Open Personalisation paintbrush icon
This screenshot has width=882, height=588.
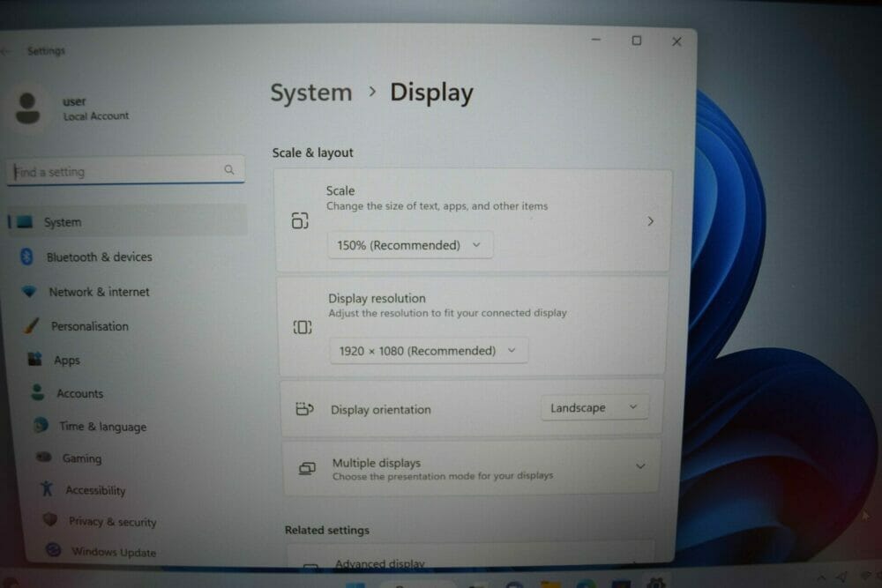click(x=32, y=325)
